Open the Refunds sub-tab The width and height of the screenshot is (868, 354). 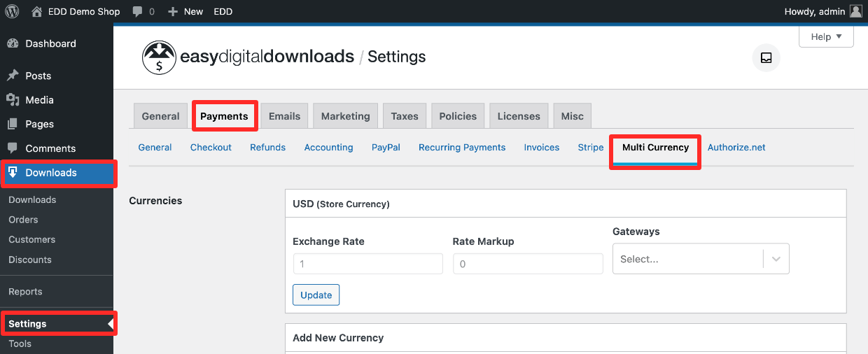tap(267, 148)
